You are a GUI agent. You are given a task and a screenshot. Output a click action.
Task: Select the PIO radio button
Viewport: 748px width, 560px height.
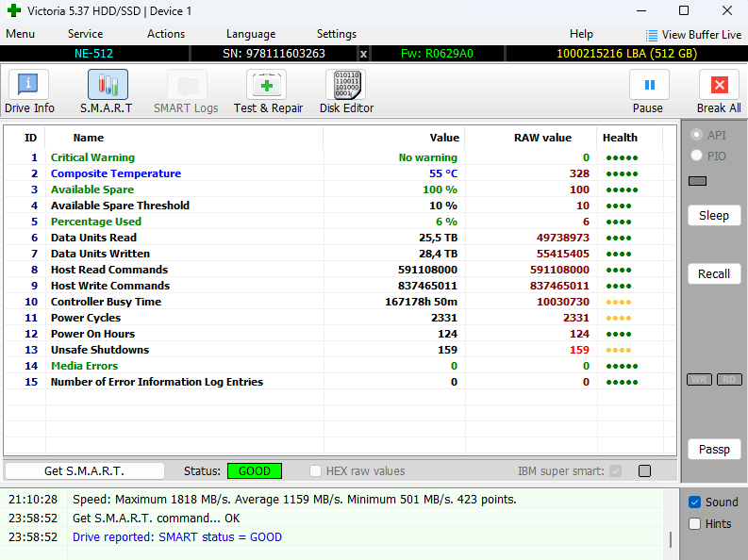point(696,156)
